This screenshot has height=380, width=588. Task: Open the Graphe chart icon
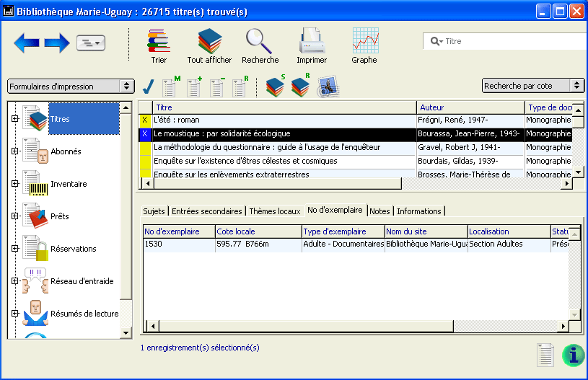[x=364, y=40]
